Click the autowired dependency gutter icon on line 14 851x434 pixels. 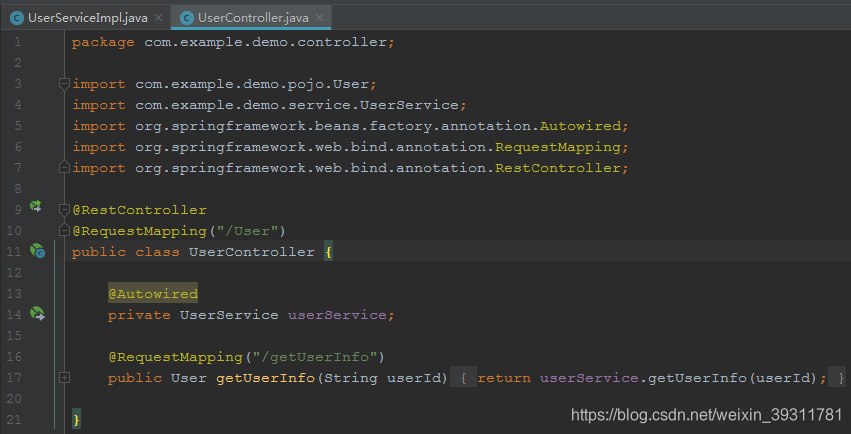click(37, 313)
